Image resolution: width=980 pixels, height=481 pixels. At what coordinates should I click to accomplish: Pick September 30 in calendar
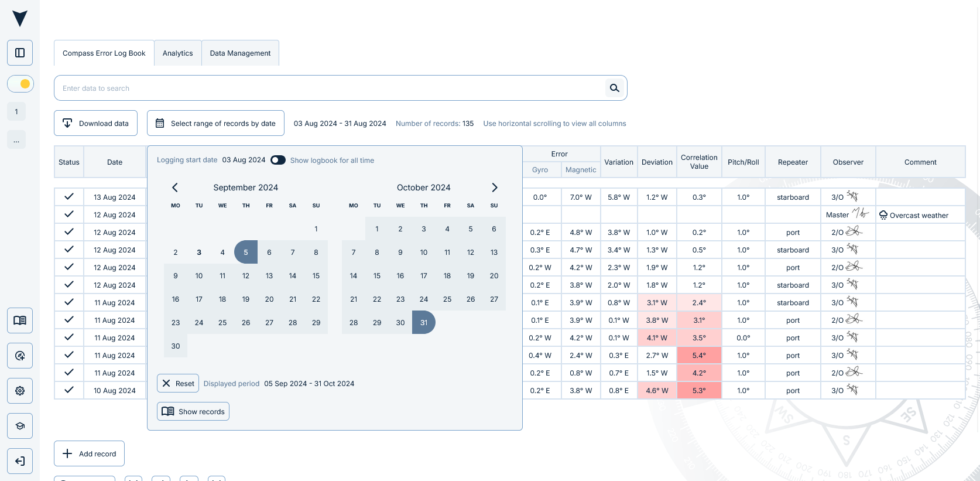click(x=176, y=346)
